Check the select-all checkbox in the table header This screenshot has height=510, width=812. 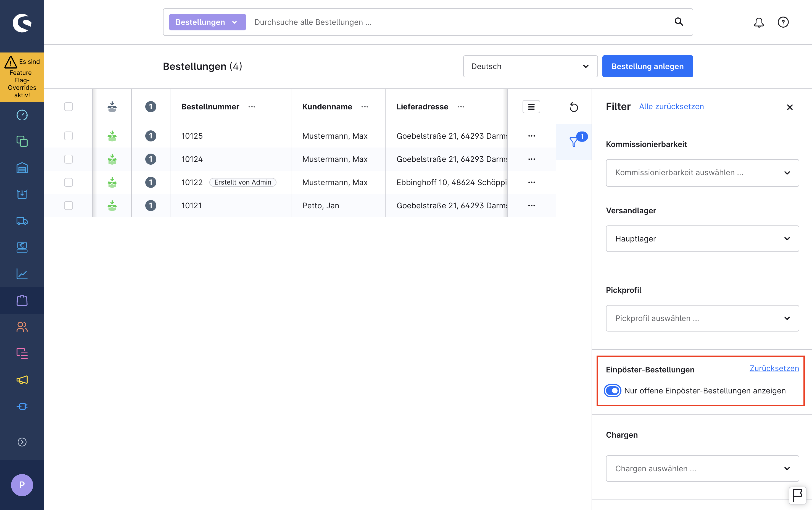click(x=68, y=107)
